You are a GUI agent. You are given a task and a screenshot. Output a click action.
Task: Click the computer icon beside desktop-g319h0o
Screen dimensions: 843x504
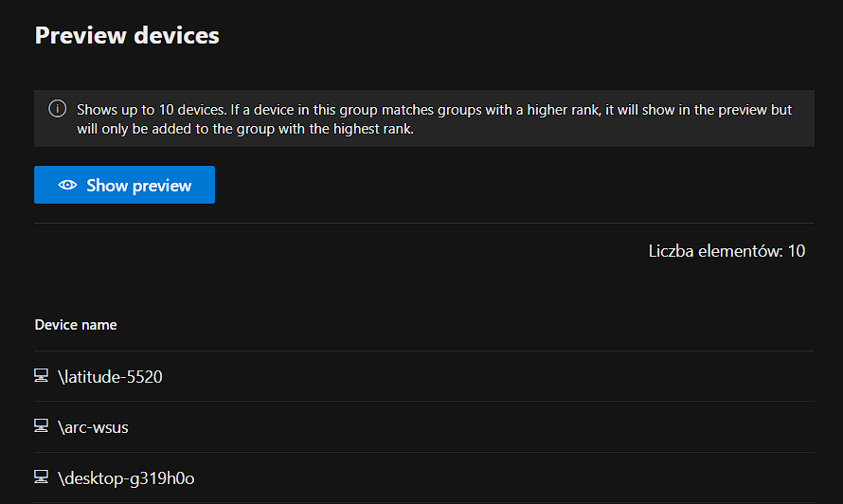point(42,477)
